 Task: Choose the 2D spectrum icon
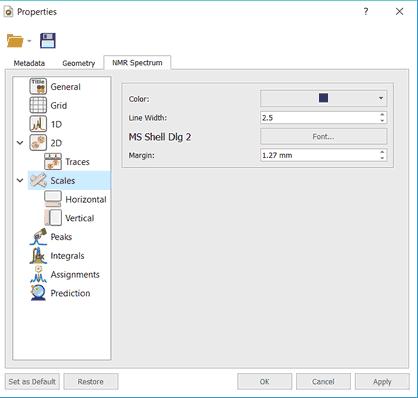click(x=38, y=143)
